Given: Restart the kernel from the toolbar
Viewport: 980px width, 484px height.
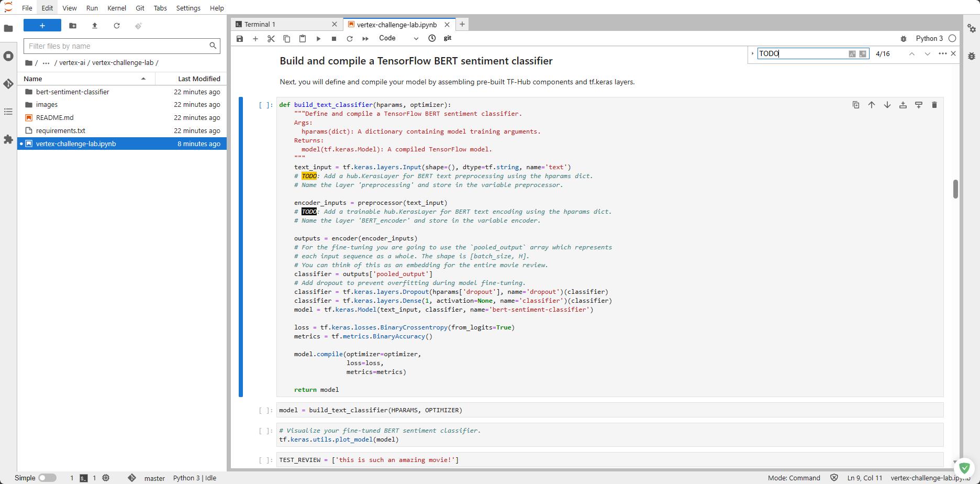Looking at the screenshot, I should point(350,38).
